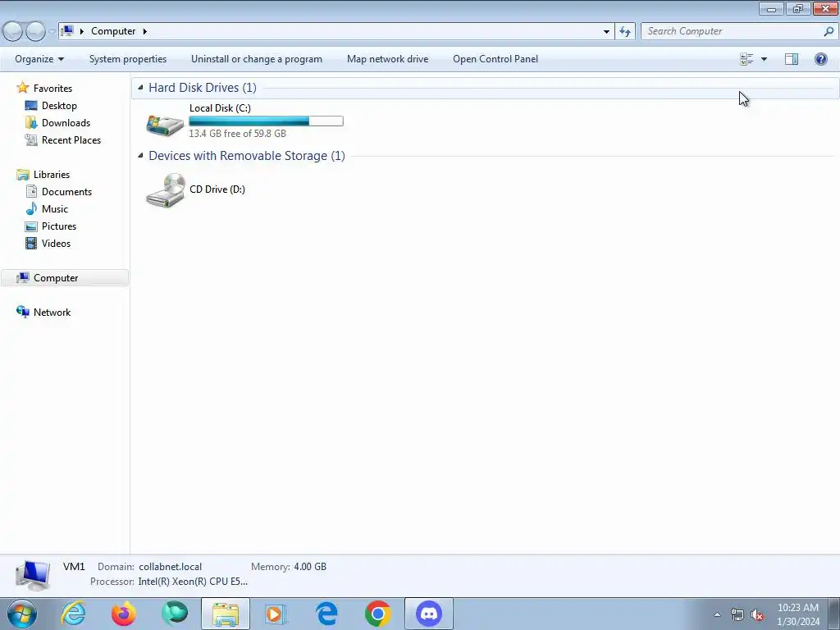Open the address bar history dropdown
The width and height of the screenshot is (840, 630).
[606, 31]
